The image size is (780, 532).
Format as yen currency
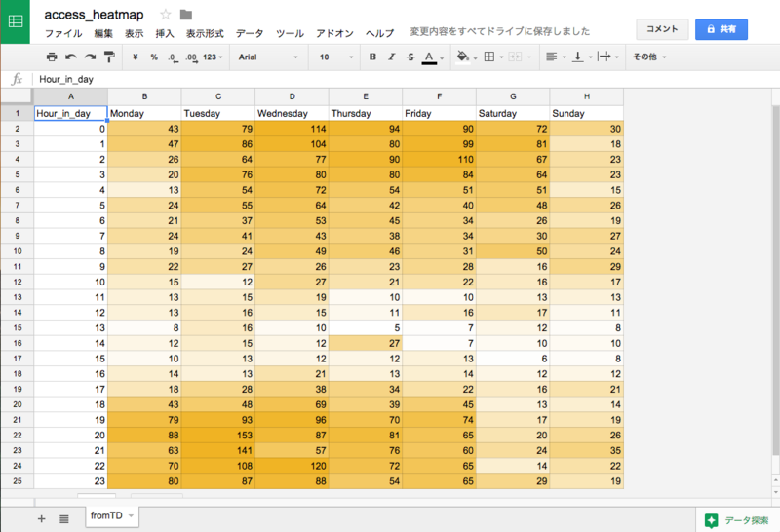135,57
